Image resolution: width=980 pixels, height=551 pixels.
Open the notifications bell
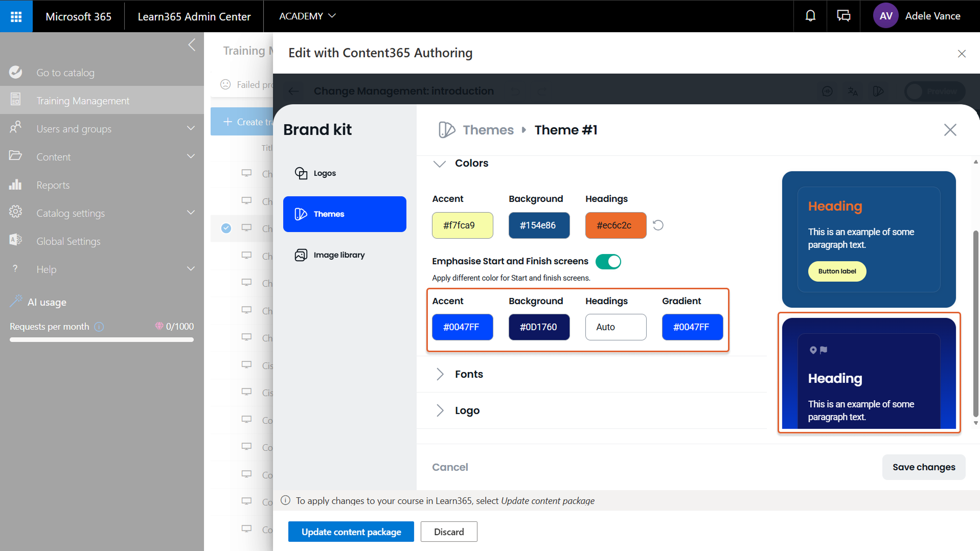pyautogui.click(x=810, y=16)
